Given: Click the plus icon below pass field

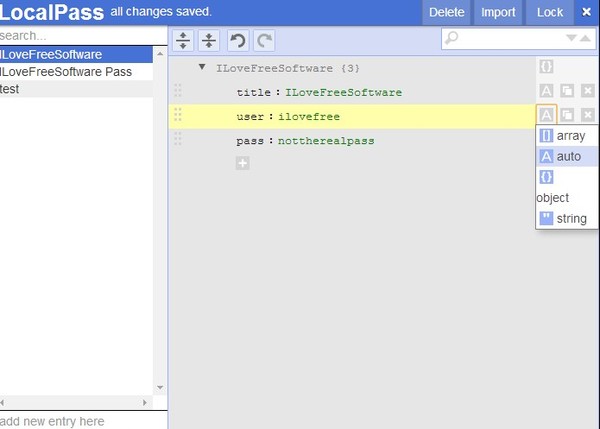Looking at the screenshot, I should click(x=243, y=163).
